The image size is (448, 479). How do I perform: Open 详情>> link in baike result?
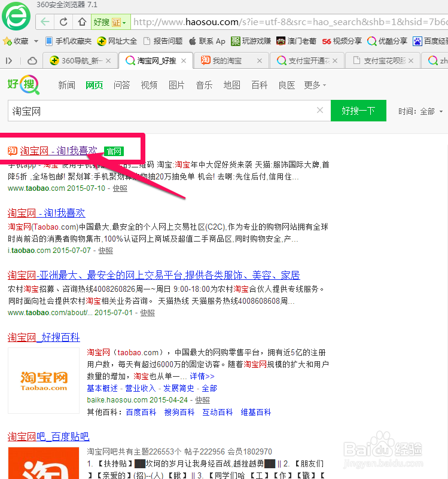pos(202,376)
